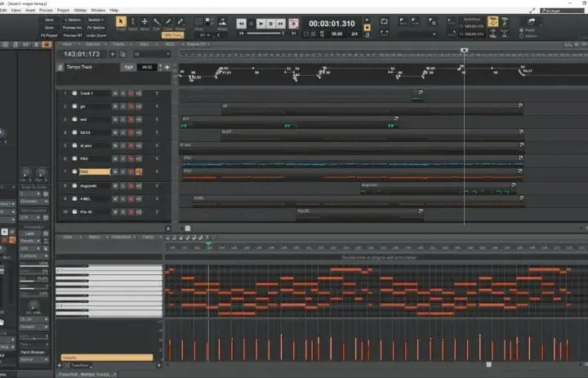Open the Export icon in toolbar
The image size is (588, 378).
532,21
